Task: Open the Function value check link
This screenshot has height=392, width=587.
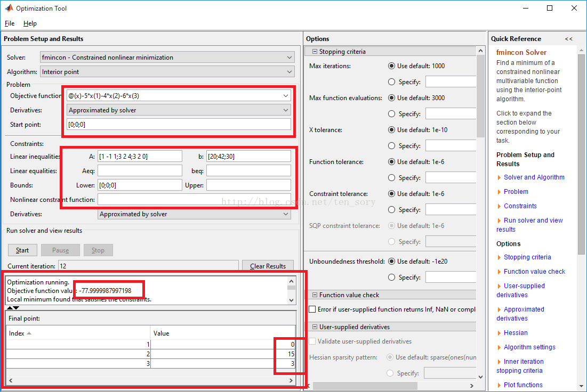Action: (x=534, y=272)
